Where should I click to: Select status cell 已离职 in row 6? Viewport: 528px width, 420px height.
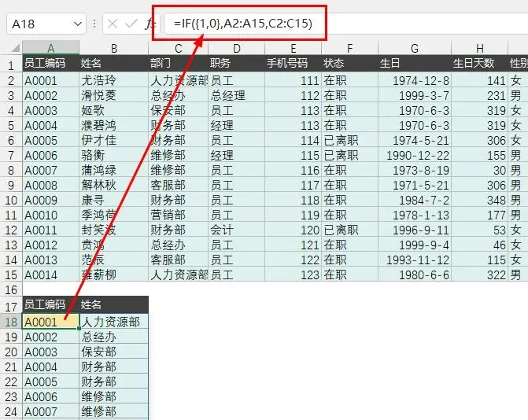(349, 140)
